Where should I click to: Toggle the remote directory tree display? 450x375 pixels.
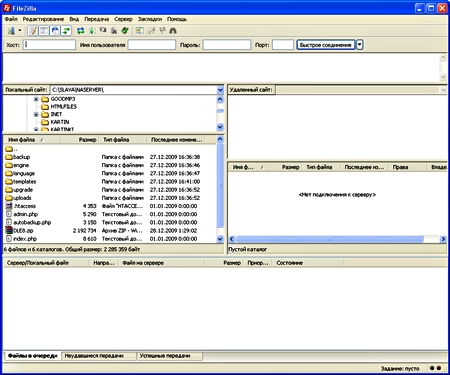pos(55,31)
